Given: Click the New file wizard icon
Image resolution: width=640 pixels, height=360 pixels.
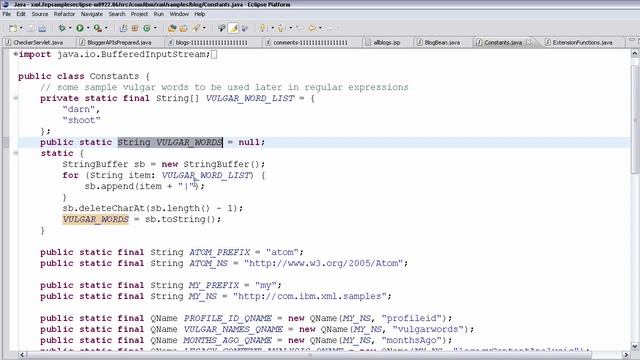Looking at the screenshot, I should click(x=13, y=28).
